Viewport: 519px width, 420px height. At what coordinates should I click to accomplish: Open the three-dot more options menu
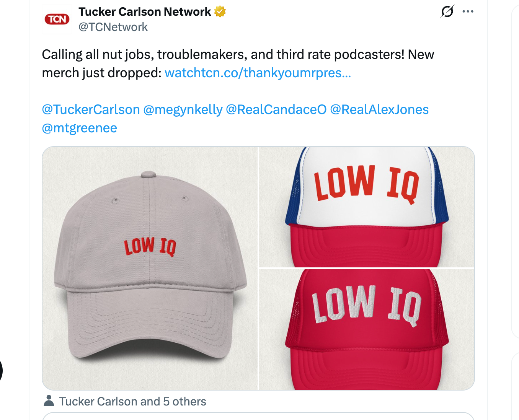(x=468, y=12)
